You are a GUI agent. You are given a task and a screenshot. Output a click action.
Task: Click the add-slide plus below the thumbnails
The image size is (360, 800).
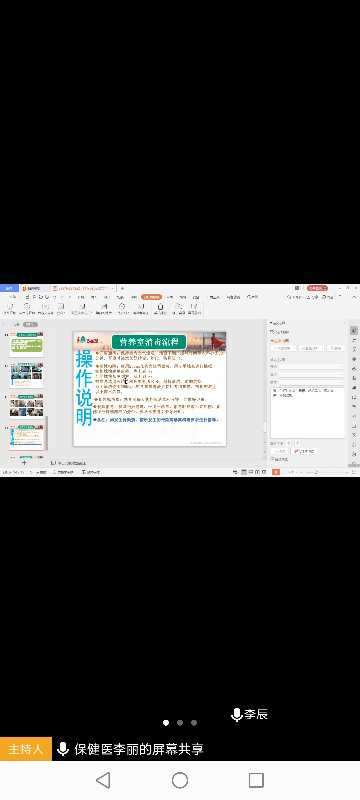23,463
